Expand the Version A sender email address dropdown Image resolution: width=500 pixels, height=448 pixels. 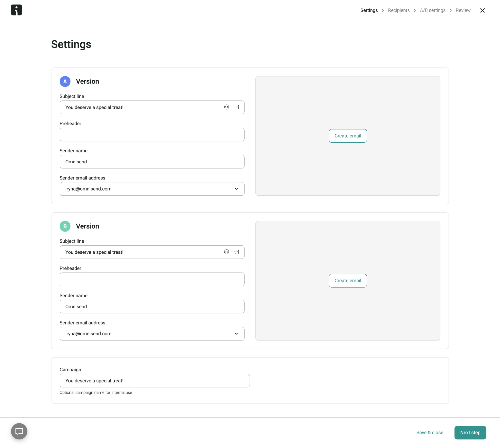click(236, 189)
